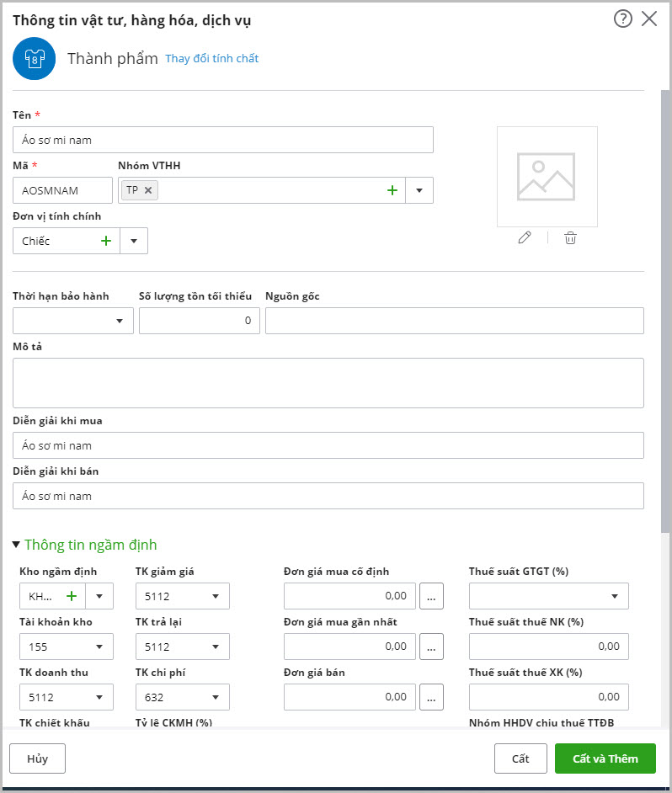Screen dimensions: 672x793
Task: Click the product image placeholder thumbnail
Action: point(547,176)
